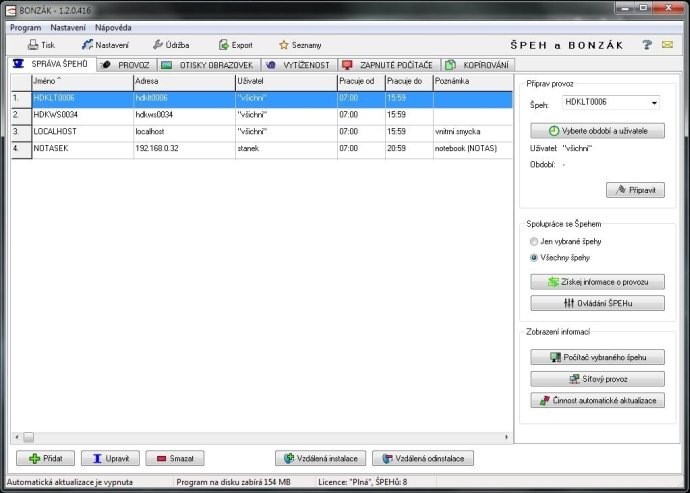This screenshot has width=690, height=493.
Task: Click the Ovládání ŠPEHu sliders icon
Action: click(569, 303)
